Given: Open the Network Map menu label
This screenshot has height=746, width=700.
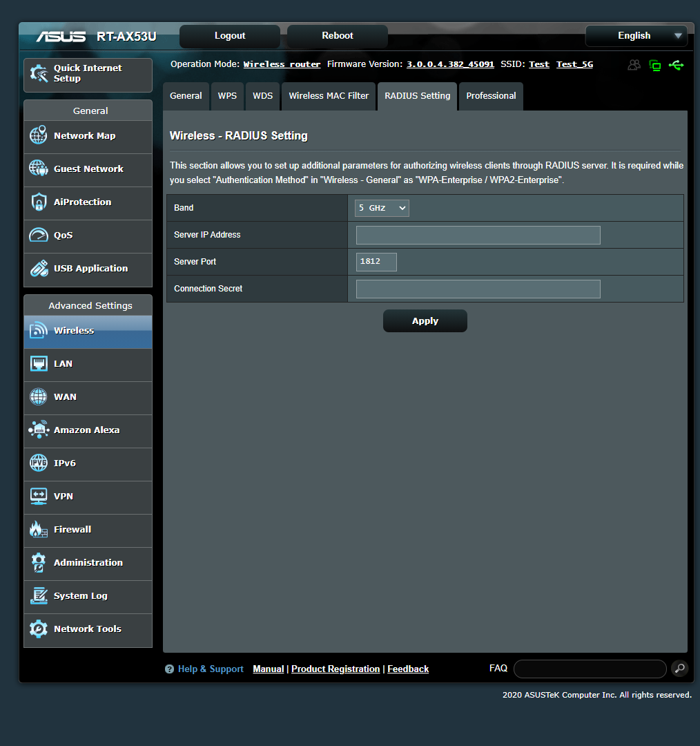Looking at the screenshot, I should point(85,135).
